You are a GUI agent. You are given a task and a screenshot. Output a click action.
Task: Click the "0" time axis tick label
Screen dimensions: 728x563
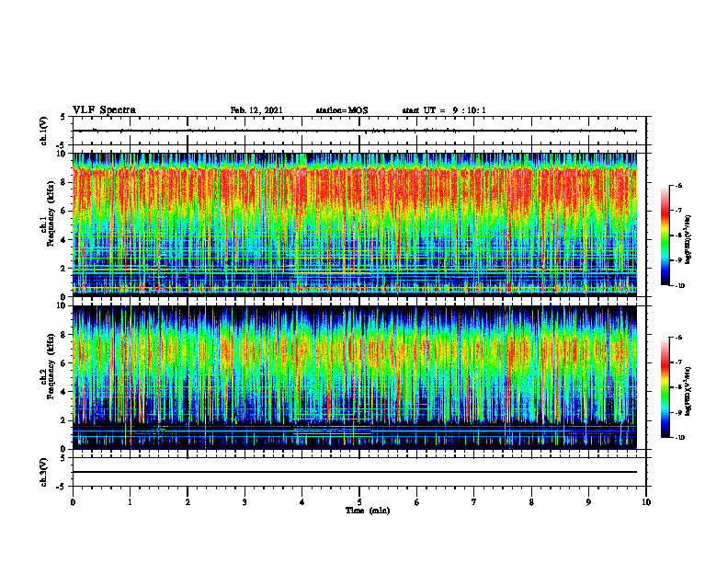[73, 502]
